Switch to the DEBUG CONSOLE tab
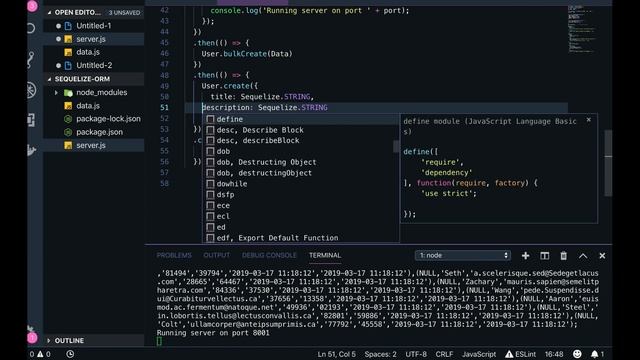The width and height of the screenshot is (640, 360). pos(269,256)
